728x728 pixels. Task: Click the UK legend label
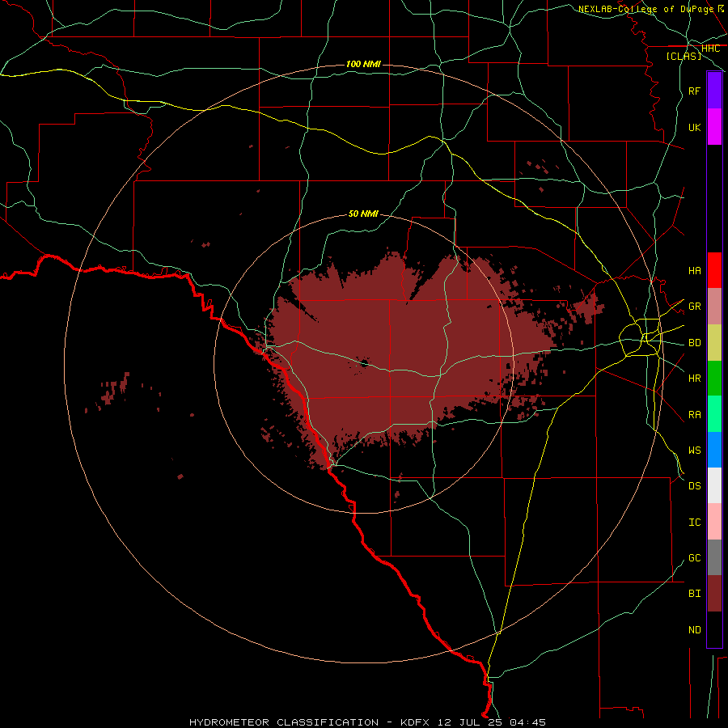[694, 127]
